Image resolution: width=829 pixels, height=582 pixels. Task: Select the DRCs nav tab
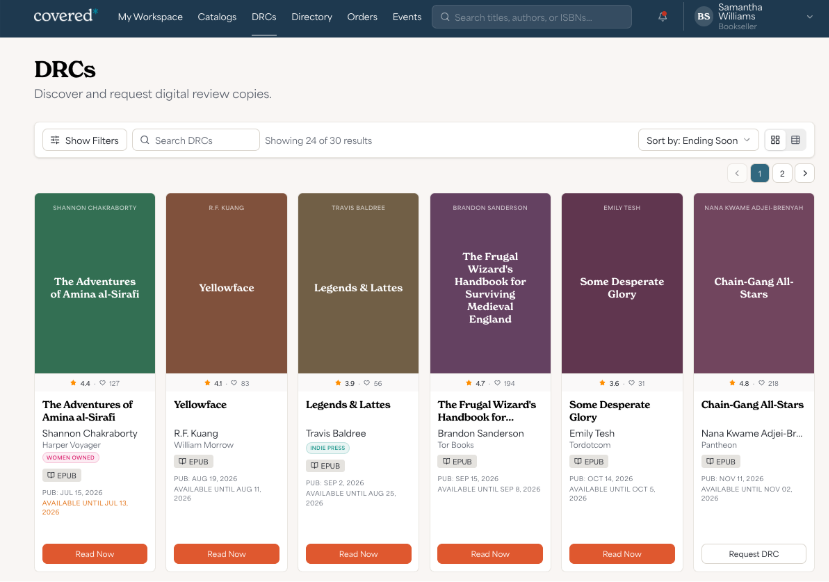click(264, 17)
